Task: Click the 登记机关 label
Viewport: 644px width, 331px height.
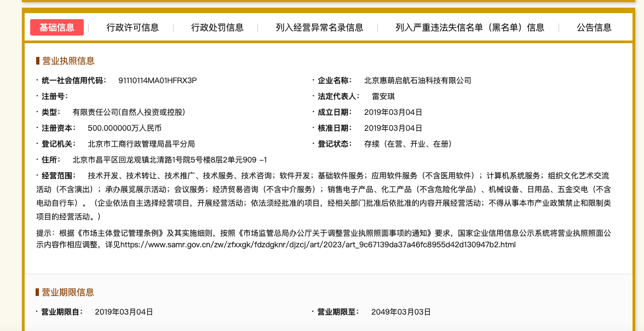Action: [59, 144]
